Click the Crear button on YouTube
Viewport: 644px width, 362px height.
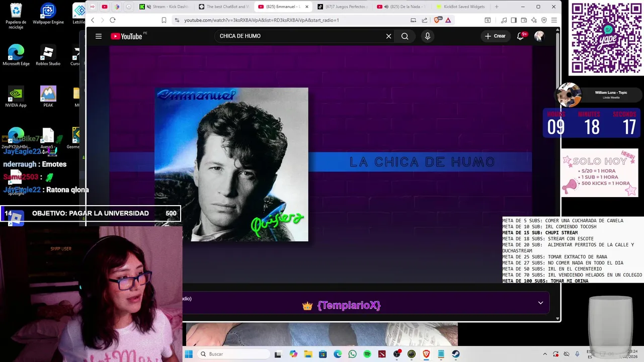click(x=495, y=36)
